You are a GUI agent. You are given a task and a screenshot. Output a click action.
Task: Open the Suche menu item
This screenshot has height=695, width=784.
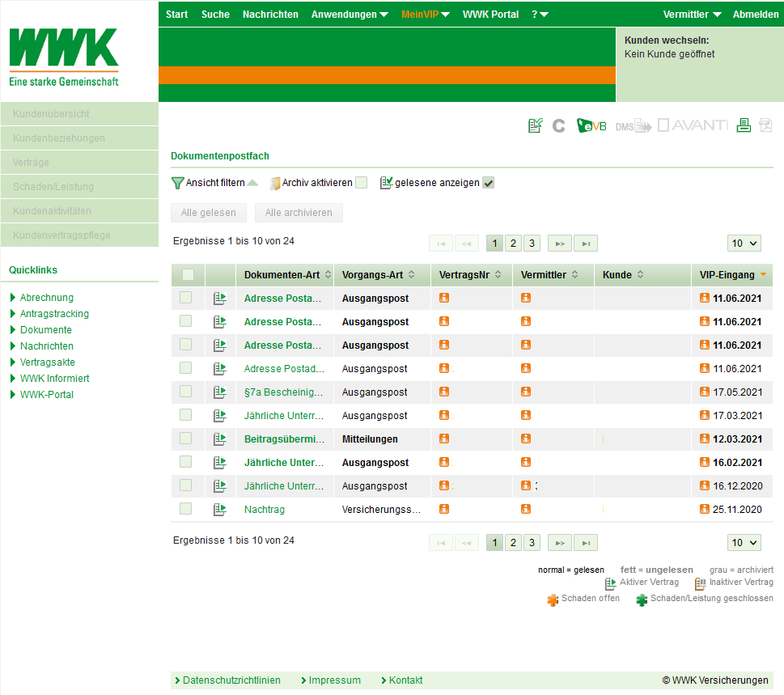(215, 15)
